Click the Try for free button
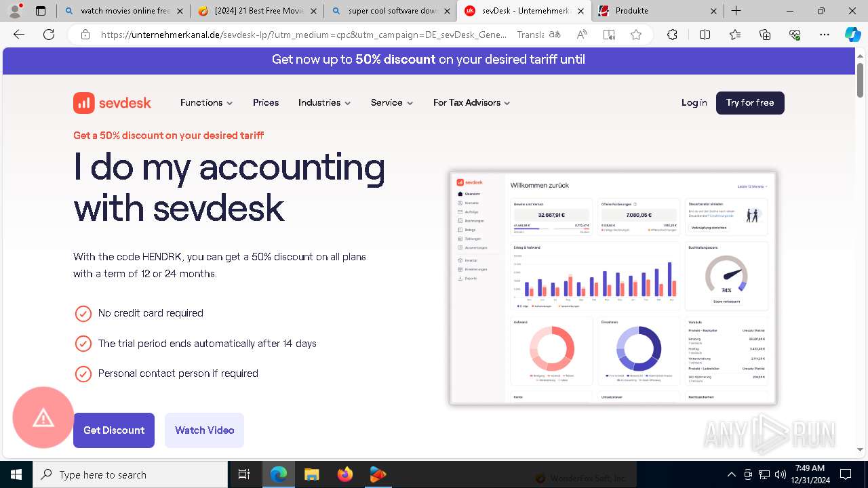This screenshot has height=488, width=868. pyautogui.click(x=750, y=103)
